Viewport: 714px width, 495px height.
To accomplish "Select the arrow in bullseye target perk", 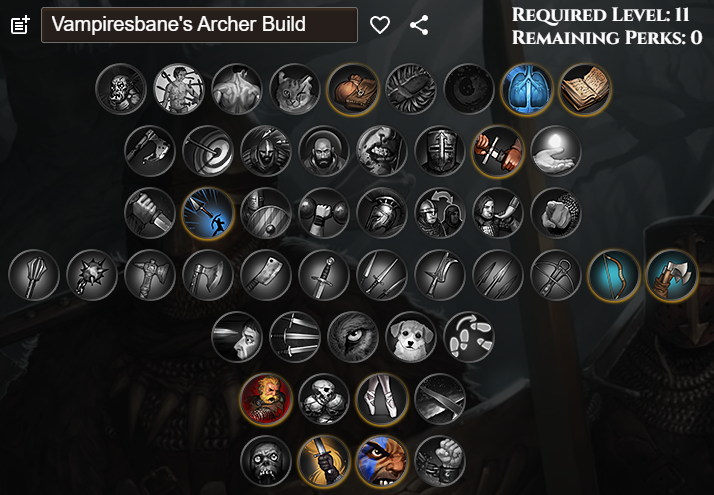I will pos(208,151).
